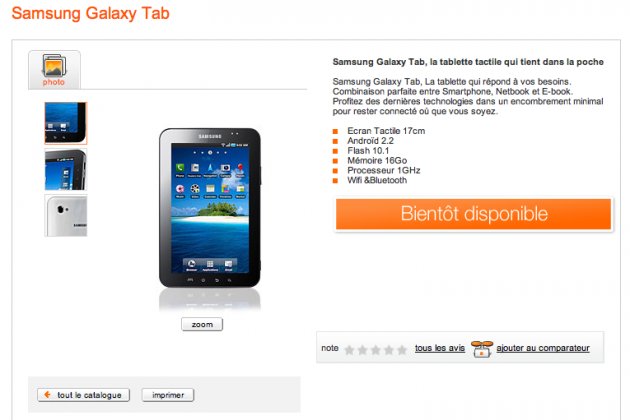The image size is (630, 420).
Task: Rate the product with the third star
Action: 376,350
